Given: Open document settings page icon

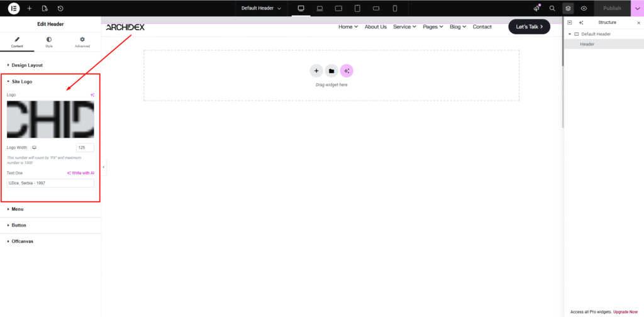Looking at the screenshot, I should pos(45,8).
